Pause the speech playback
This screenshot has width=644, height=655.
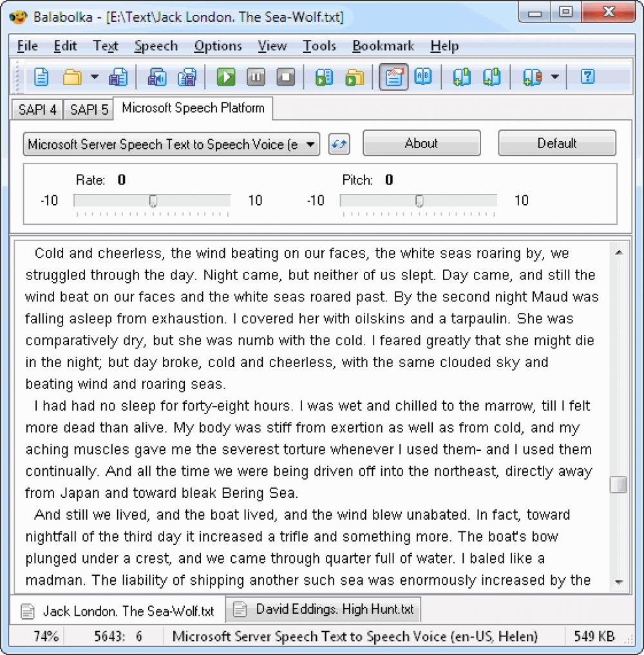coord(255,77)
